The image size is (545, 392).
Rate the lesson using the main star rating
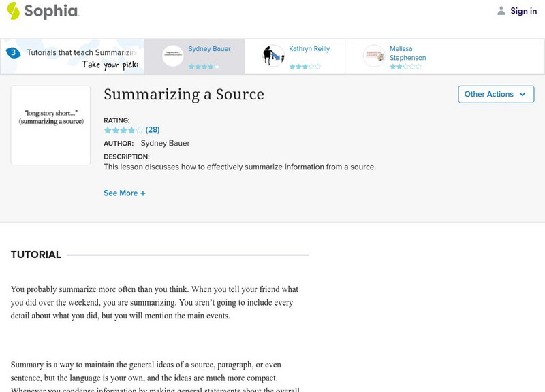123,130
